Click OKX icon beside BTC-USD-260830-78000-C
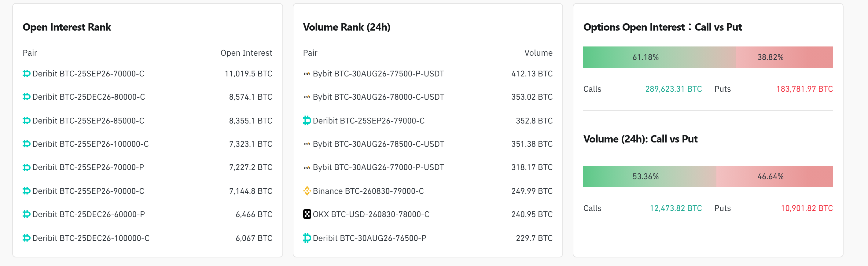Viewport: 868px width, 266px height. (307, 214)
